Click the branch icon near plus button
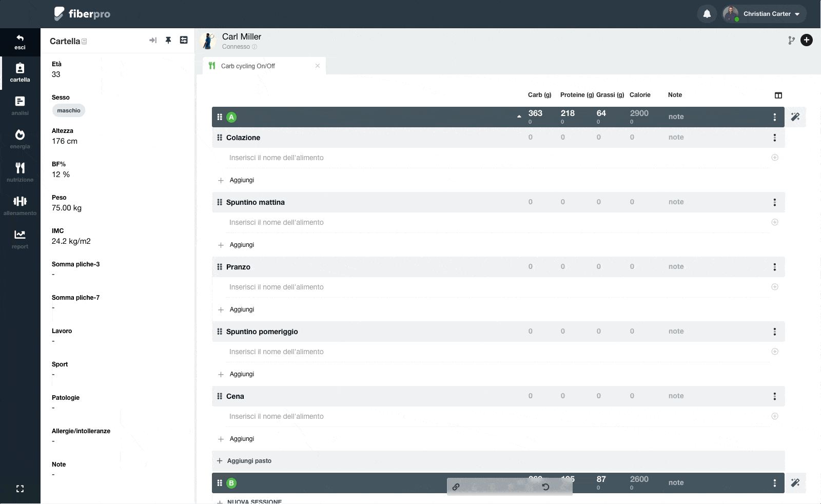821x504 pixels. pos(792,40)
